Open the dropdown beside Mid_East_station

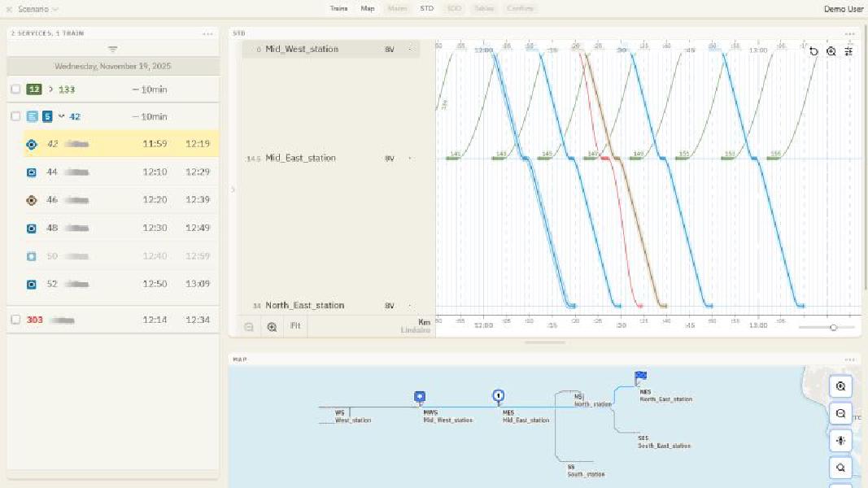click(x=410, y=159)
